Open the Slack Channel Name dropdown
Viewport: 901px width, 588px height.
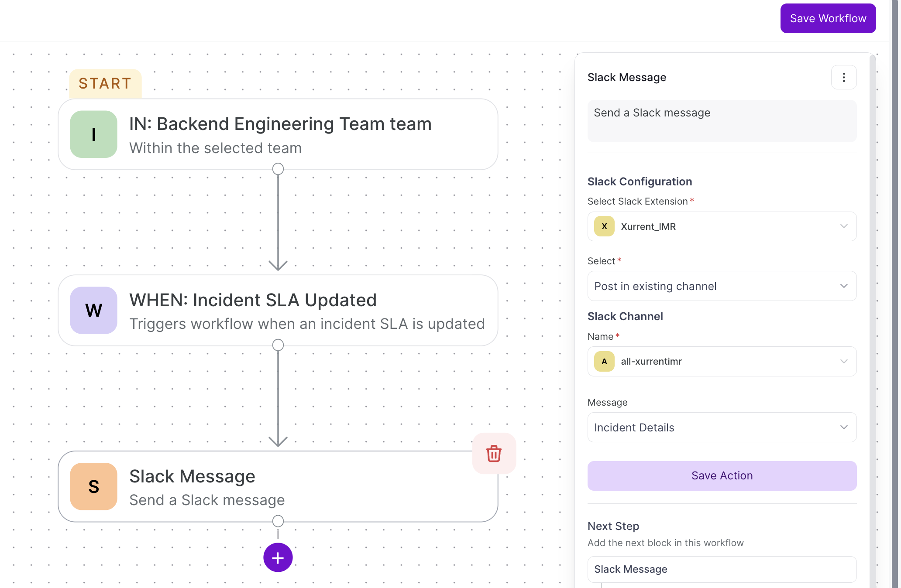pos(722,361)
